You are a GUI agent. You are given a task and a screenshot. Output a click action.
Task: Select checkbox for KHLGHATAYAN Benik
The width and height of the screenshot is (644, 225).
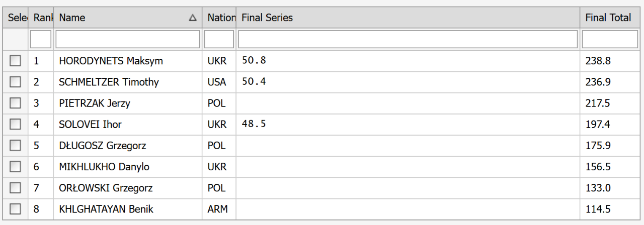[x=16, y=209]
